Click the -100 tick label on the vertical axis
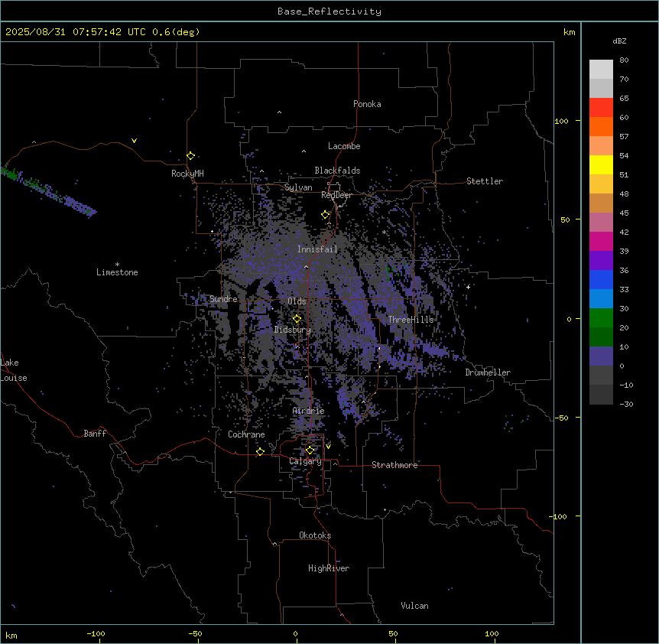Screen dimensions: 659x644 click(559, 516)
